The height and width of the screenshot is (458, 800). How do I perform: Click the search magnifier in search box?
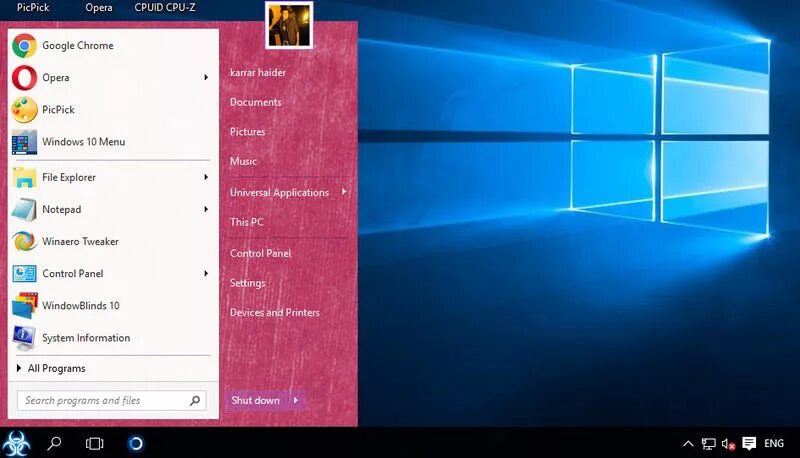tap(195, 400)
